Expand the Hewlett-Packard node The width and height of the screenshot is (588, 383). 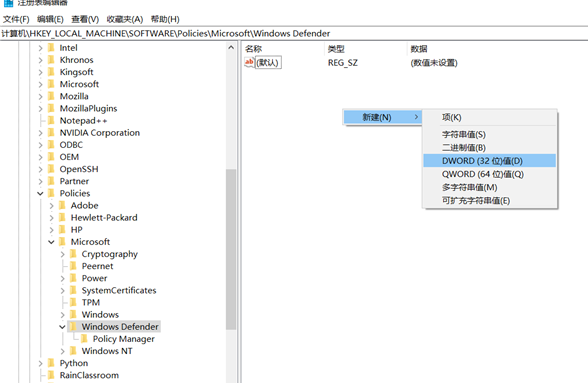click(x=52, y=218)
